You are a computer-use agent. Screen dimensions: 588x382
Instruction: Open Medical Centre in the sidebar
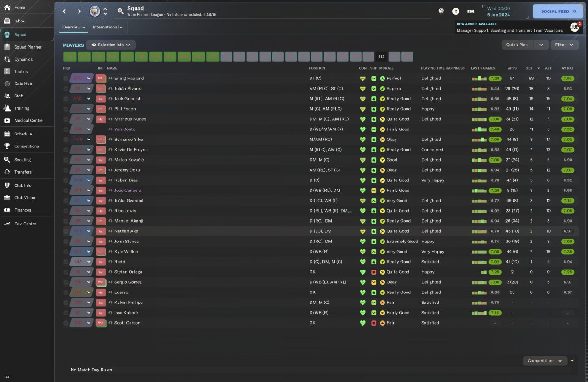click(27, 120)
